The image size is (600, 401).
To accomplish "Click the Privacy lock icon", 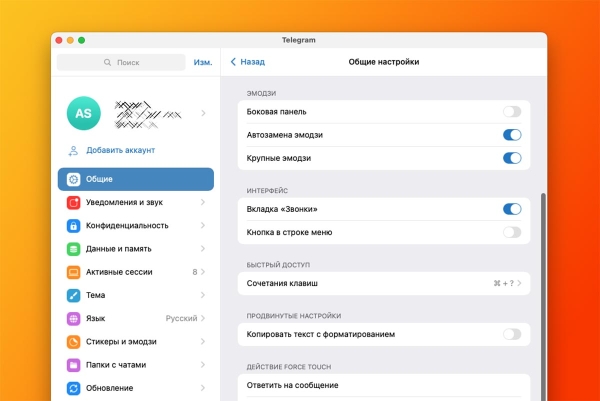I will [74, 226].
